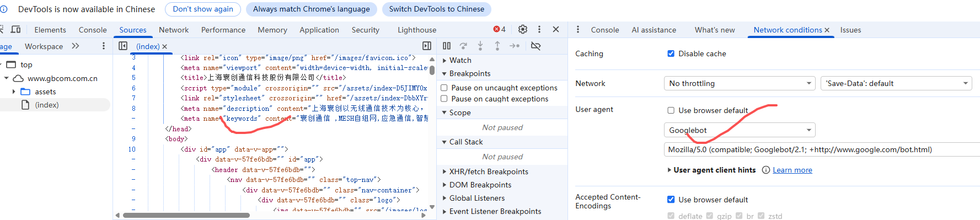The width and height of the screenshot is (980, 220).
Task: Uncheck Accepted Content-Encodings Use browser default
Action: tap(671, 200)
